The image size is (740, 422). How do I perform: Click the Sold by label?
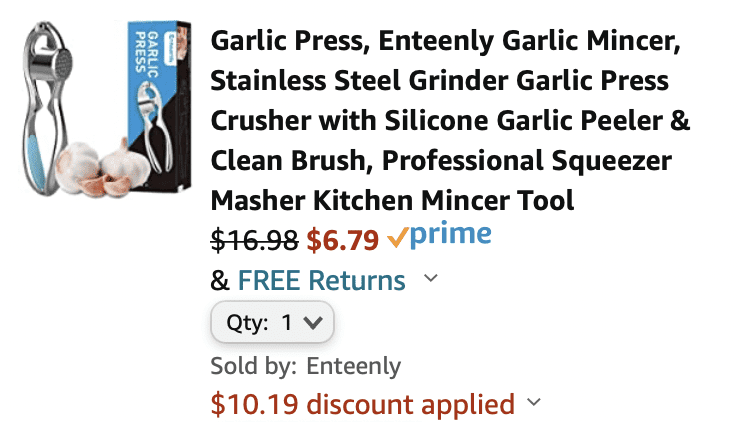click(x=254, y=366)
